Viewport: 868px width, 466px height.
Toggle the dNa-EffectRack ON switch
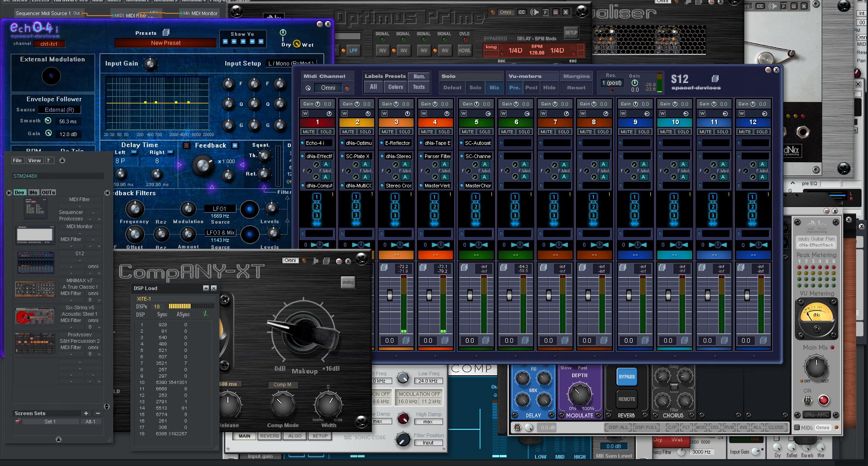point(808,400)
